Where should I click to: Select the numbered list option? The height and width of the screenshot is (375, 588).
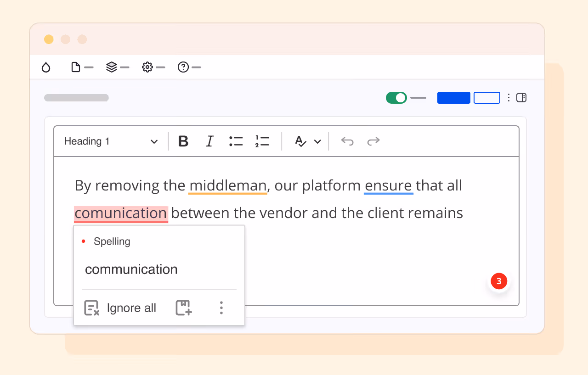pyautogui.click(x=262, y=141)
